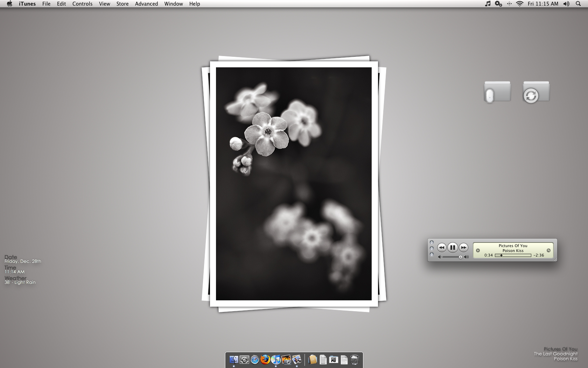588x368 pixels.
Task: Open the Wi-Fi status menu
Action: (520, 4)
